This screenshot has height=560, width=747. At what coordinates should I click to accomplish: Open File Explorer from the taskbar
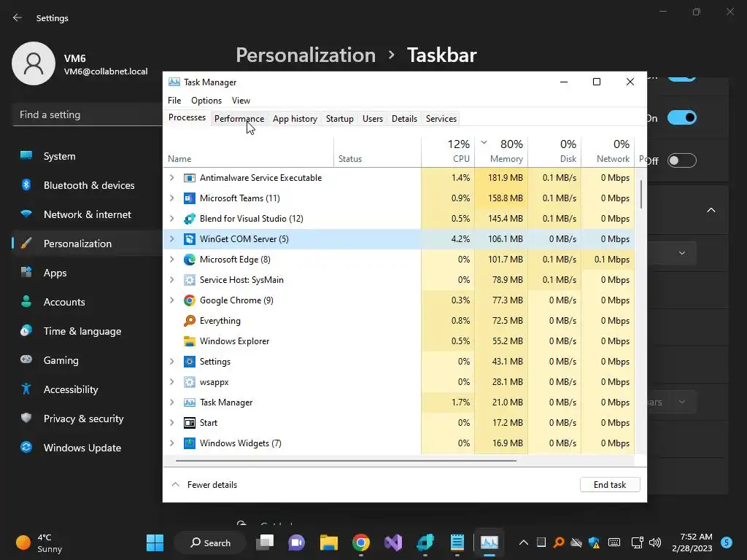tap(329, 542)
